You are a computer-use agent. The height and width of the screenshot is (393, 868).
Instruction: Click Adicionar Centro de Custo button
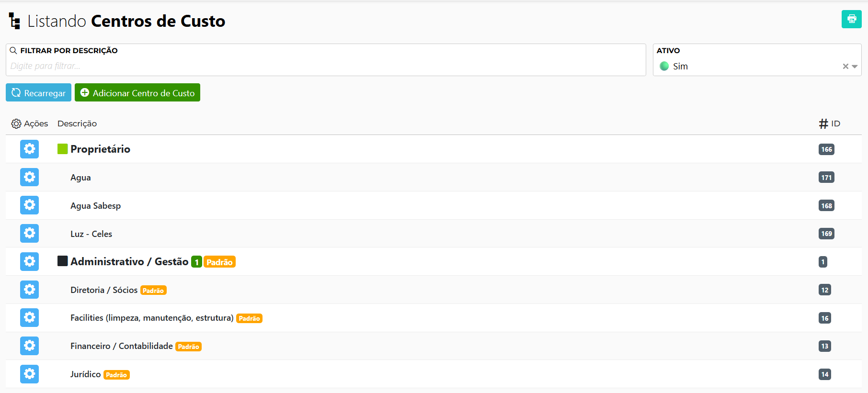click(137, 93)
